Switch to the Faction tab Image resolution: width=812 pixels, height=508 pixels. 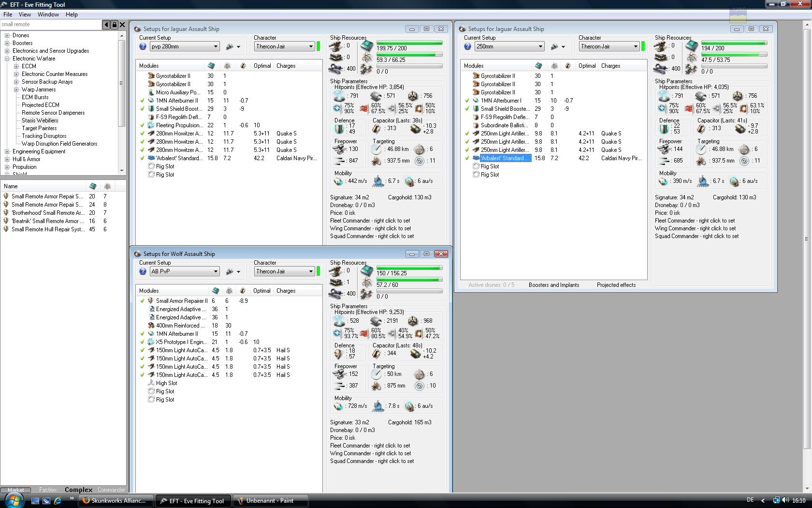pyautogui.click(x=48, y=490)
